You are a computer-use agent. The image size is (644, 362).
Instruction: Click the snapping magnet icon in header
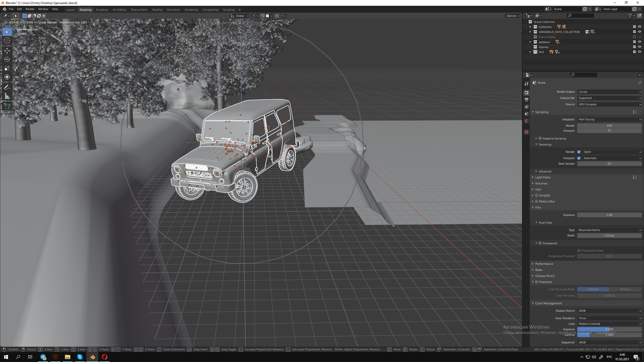(x=263, y=16)
